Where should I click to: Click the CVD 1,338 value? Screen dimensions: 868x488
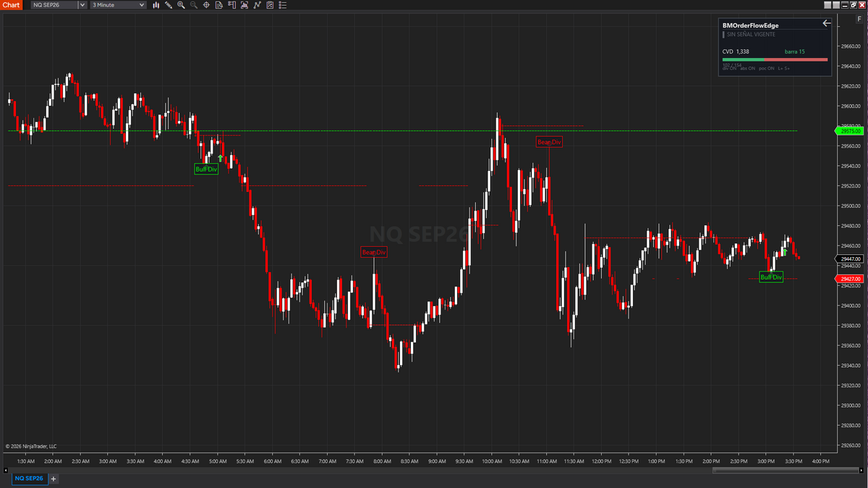point(736,51)
